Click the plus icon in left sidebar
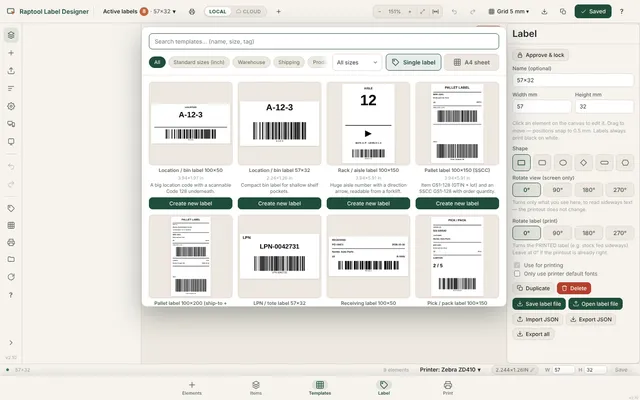Image resolution: width=640 pixels, height=400 pixels. [x=11, y=53]
